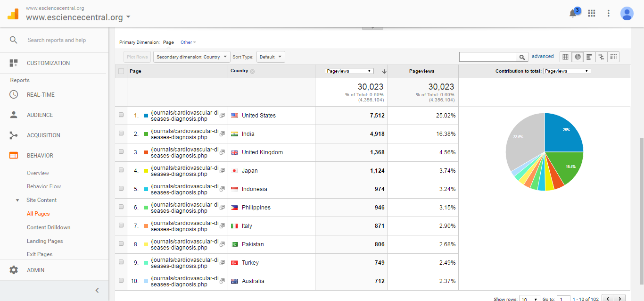The image size is (644, 301).
Task: Open the Sort Type Default dropdown
Action: 271,57
